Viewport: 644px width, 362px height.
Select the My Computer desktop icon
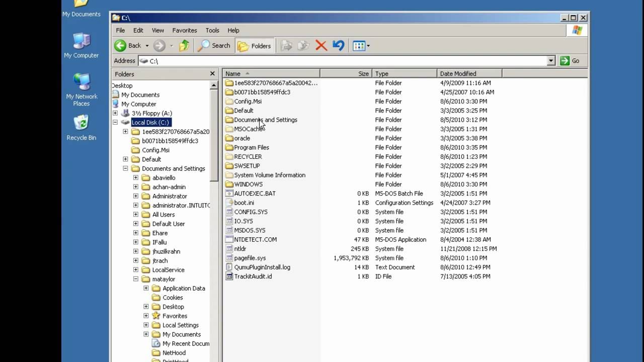click(x=81, y=45)
